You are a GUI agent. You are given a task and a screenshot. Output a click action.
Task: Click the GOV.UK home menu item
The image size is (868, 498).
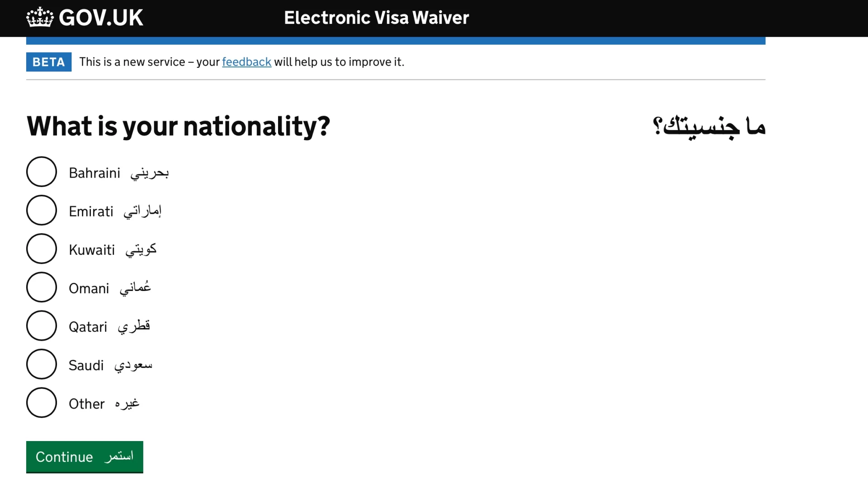(85, 18)
